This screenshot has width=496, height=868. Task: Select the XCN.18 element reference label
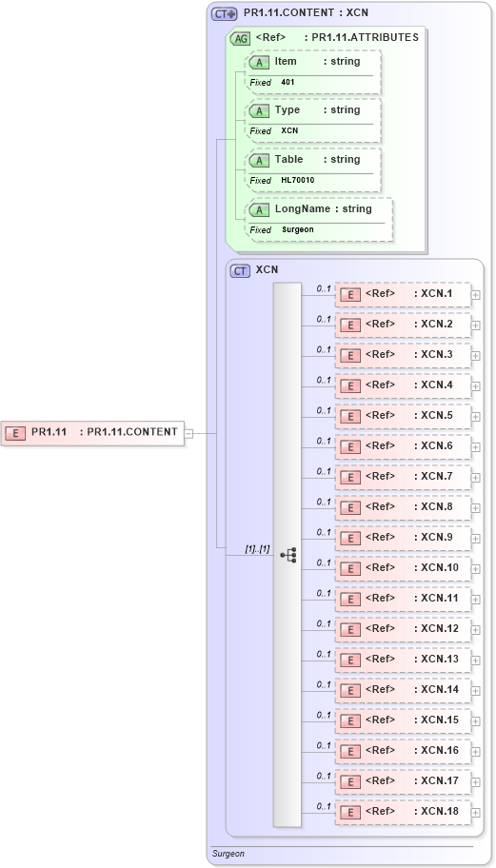(x=412, y=811)
